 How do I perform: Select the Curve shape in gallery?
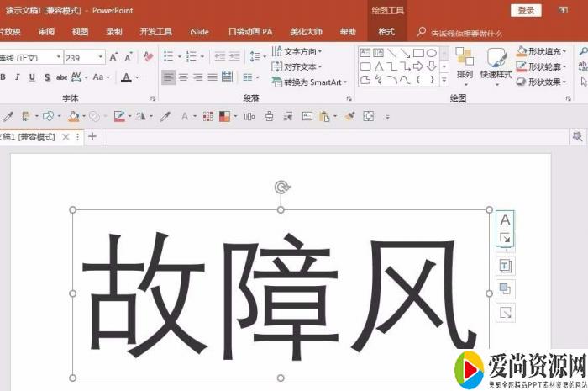coord(406,80)
